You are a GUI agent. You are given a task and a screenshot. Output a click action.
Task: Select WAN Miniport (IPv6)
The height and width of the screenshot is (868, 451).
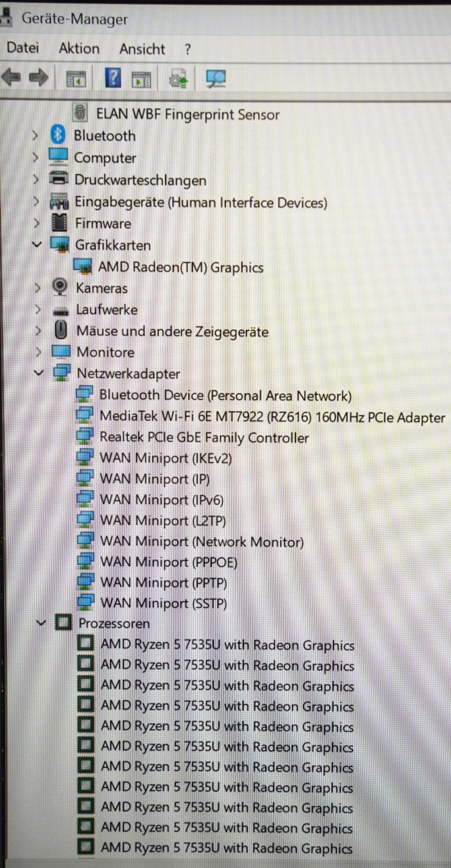tap(162, 499)
